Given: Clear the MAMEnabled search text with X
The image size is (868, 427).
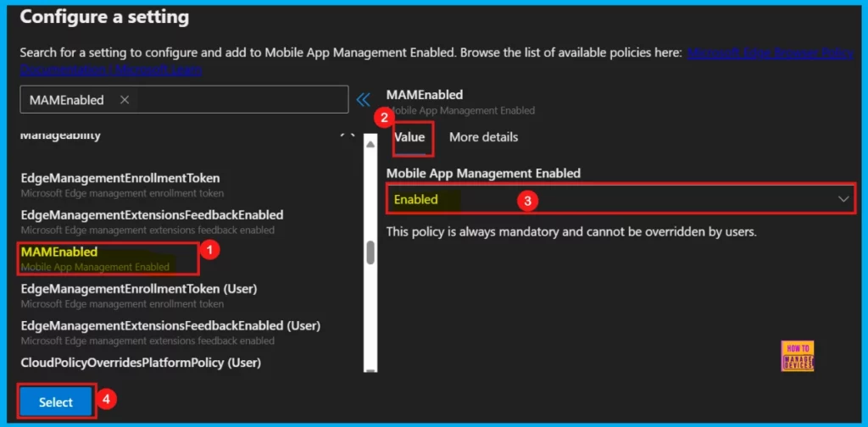Looking at the screenshot, I should [x=125, y=100].
